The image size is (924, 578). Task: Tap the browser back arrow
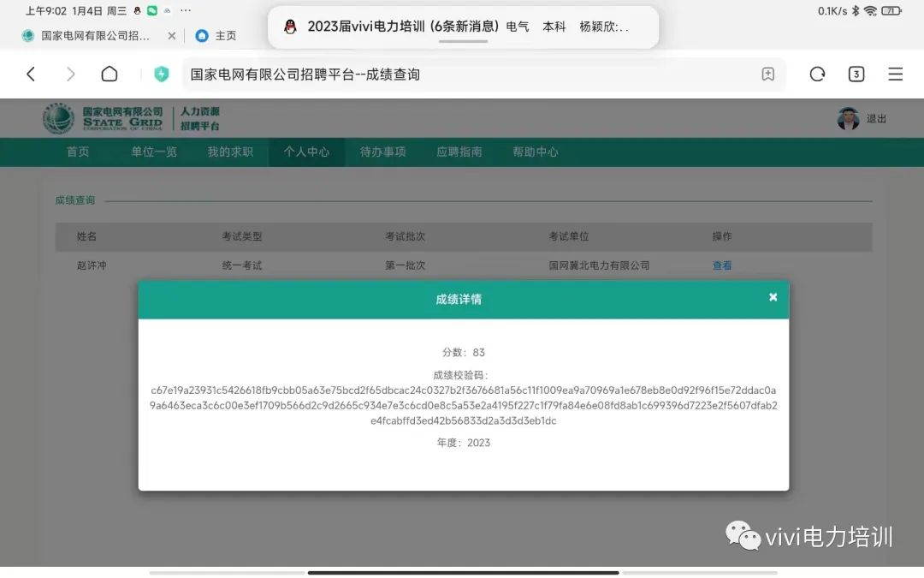click(x=31, y=74)
